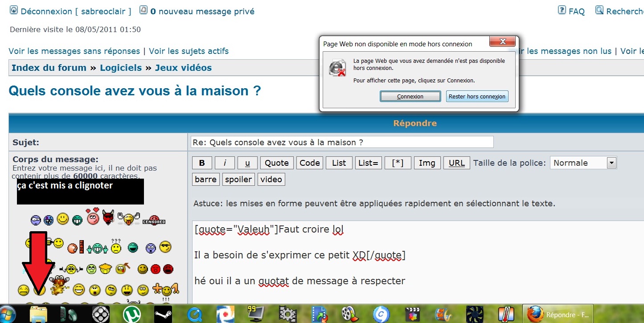Screen dimensions: 644x323
Task: Insert the red devil smiley
Action: point(108,218)
